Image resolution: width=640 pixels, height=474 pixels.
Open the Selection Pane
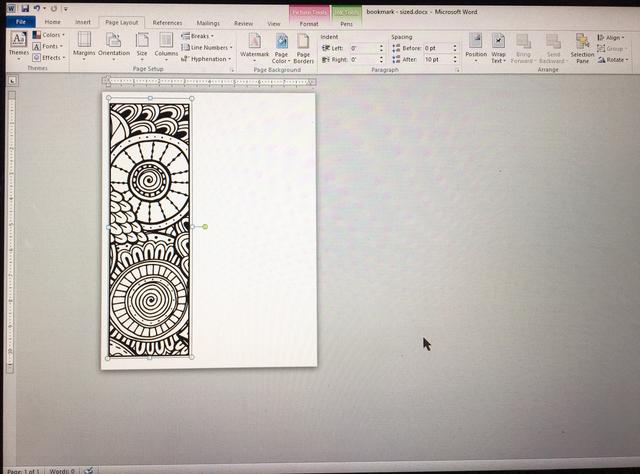point(582,48)
